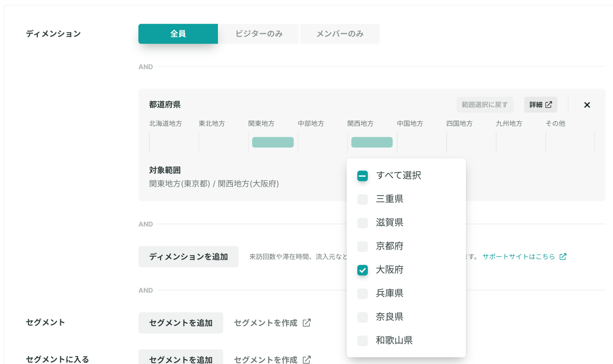Check 京都府 checkbox
This screenshot has width=613, height=364.
tap(363, 246)
